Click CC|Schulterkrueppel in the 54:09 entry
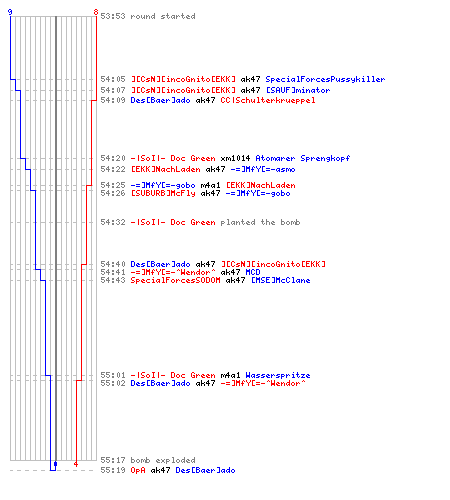Screen dimensions: 450x500 point(268,100)
